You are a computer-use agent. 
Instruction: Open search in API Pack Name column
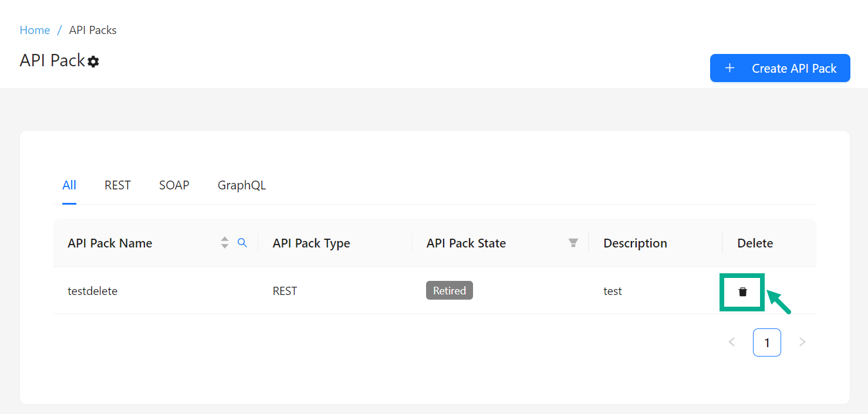point(242,243)
